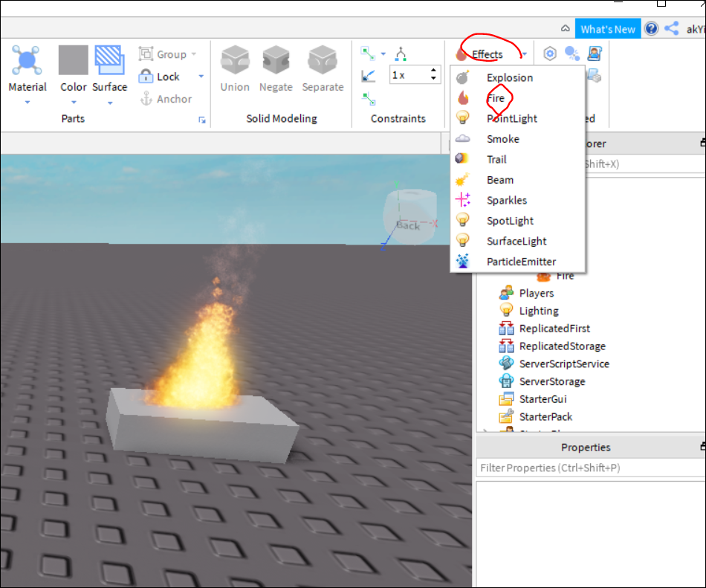The width and height of the screenshot is (706, 588).
Task: Click the Properties panel header
Action: tap(586, 447)
